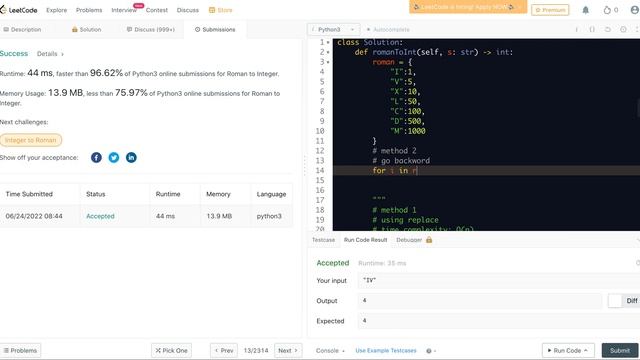Switch to the Discuss (999+) tab

tap(151, 29)
